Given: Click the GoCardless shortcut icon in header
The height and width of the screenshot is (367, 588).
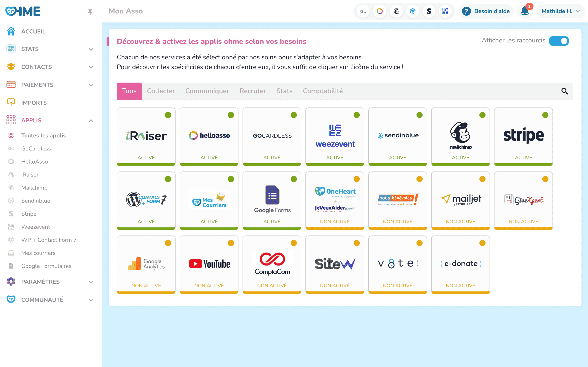Looking at the screenshot, I should [x=363, y=11].
